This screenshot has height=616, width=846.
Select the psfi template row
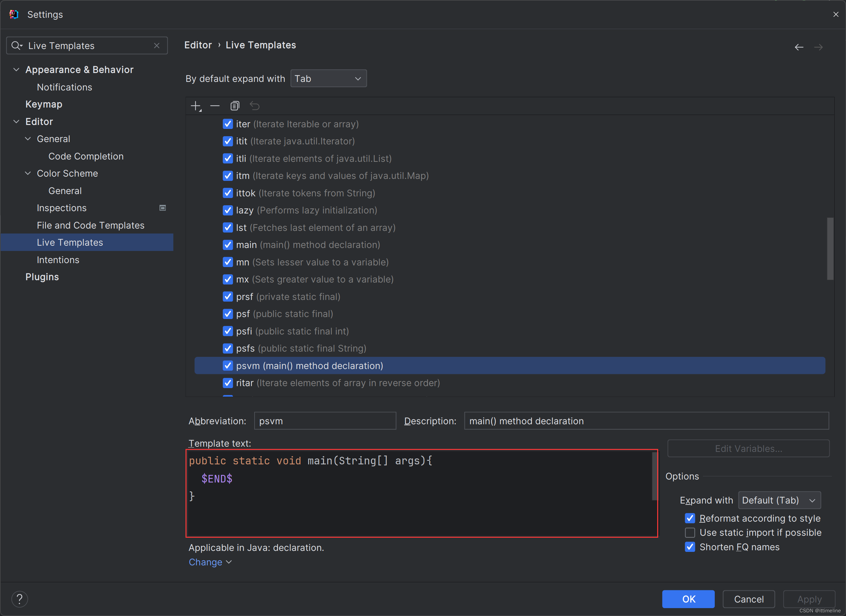click(510, 331)
